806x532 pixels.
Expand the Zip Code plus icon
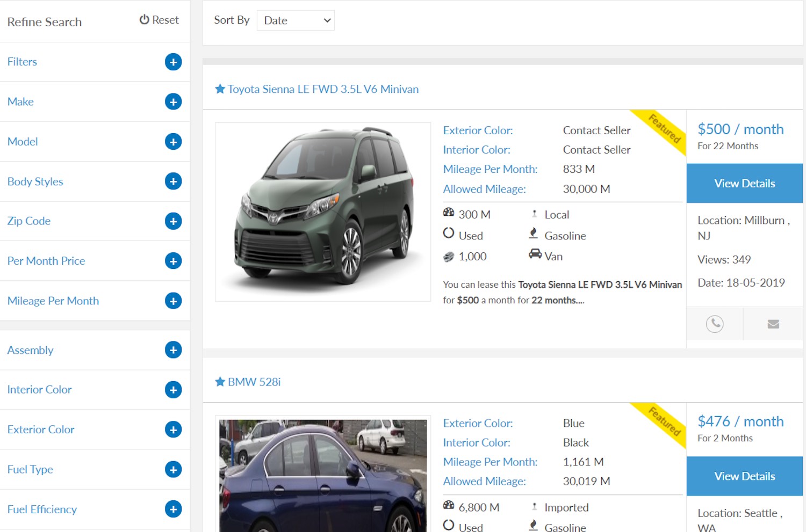pos(173,221)
